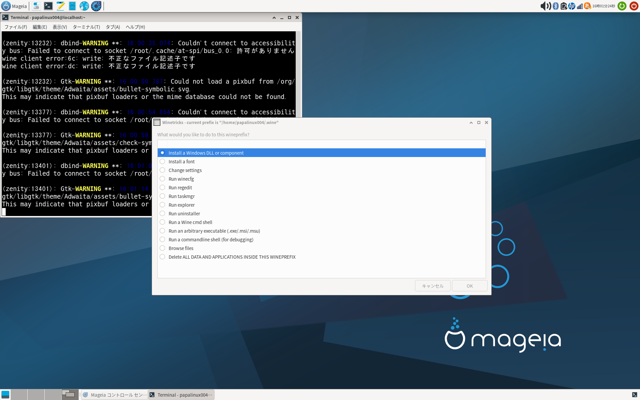Pick 'Browse files' radio option
The height and width of the screenshot is (400, 640).
[x=162, y=248]
